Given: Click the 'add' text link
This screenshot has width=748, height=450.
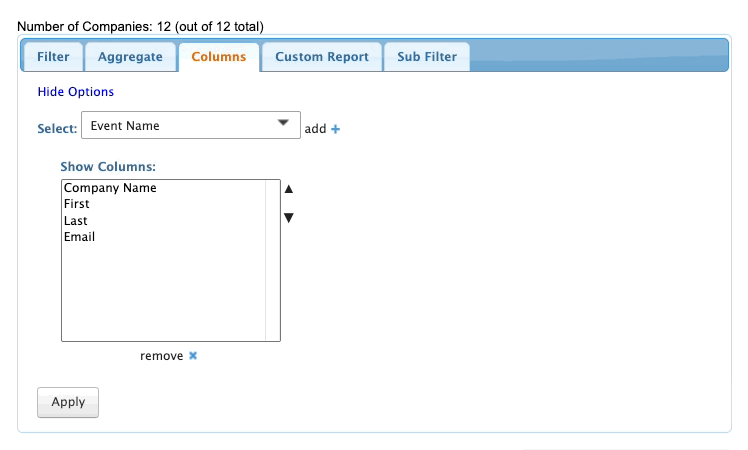Looking at the screenshot, I should pyautogui.click(x=315, y=129).
